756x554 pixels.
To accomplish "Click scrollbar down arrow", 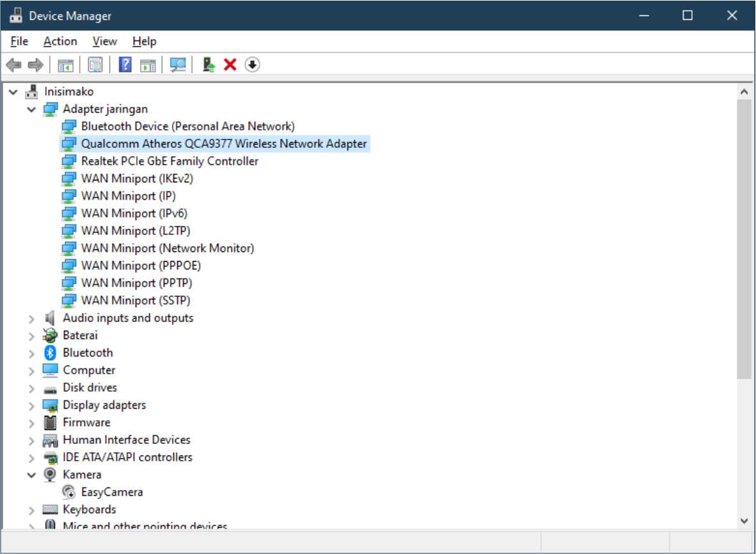I will pyautogui.click(x=744, y=521).
